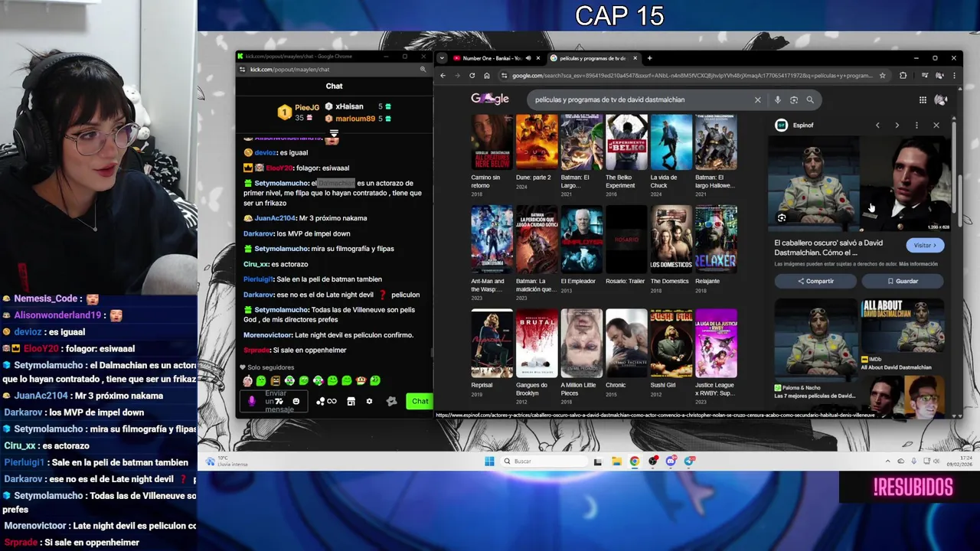Click taskbar Buscar search box

(x=545, y=461)
